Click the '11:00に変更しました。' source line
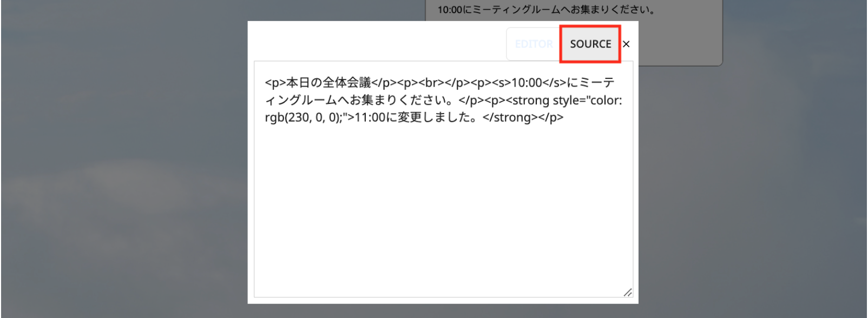Screen dimensions: 868x318 pos(414,117)
